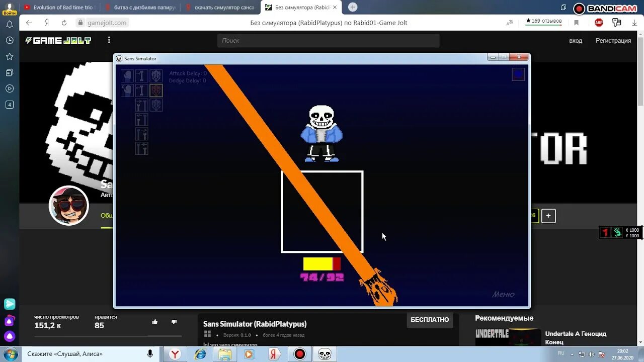Image resolution: width=644 pixels, height=362 pixels.
Task: Choose the single bone moving right attack
Action: 142,76
